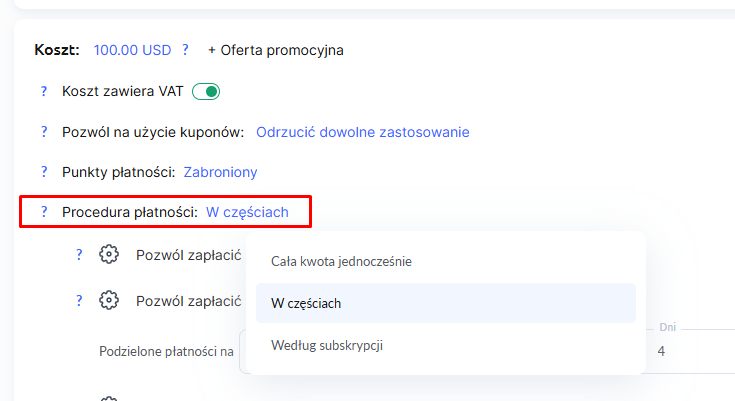This screenshot has width=735, height=401.
Task: Open help icon beside Koszt zawiera VAT
Action: [x=44, y=91]
